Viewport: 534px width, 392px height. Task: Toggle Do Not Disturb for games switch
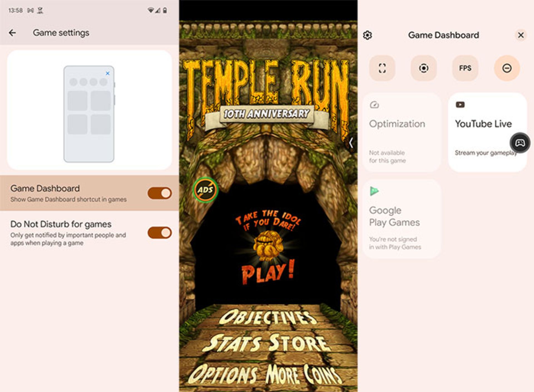[160, 233]
